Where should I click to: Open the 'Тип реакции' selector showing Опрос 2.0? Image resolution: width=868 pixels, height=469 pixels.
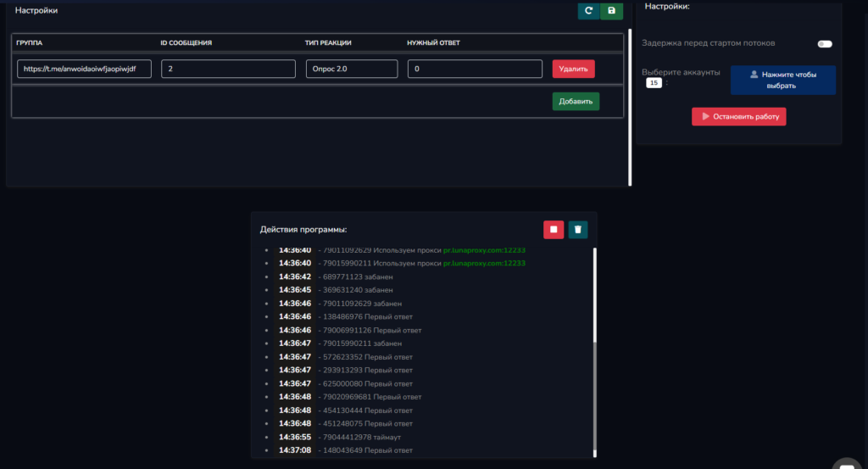point(352,69)
